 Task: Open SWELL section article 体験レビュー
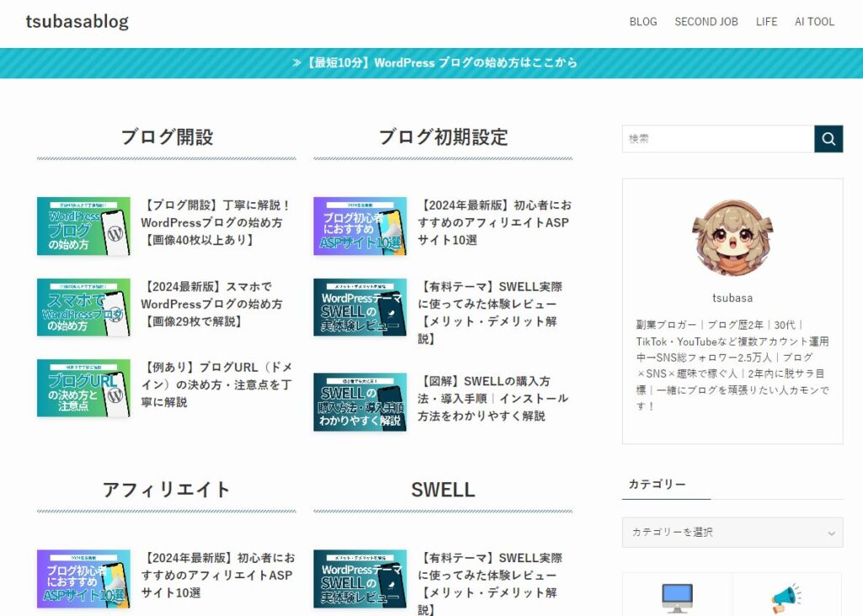(490, 583)
